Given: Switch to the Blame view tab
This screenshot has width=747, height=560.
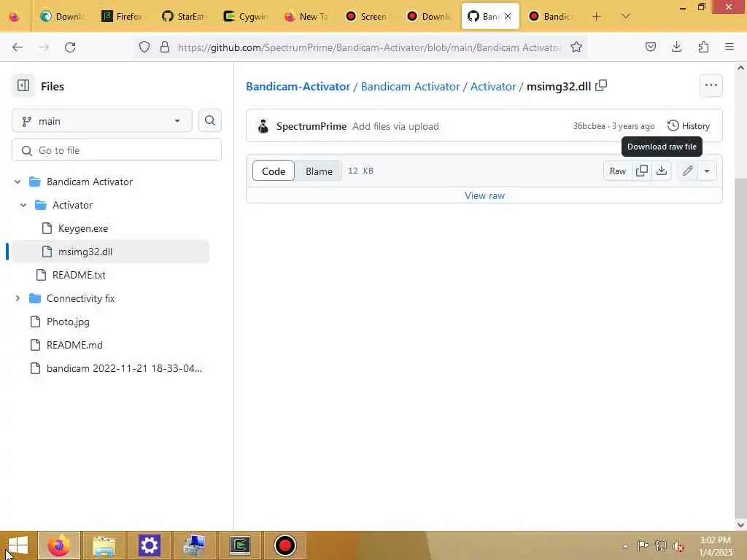Looking at the screenshot, I should (x=319, y=171).
